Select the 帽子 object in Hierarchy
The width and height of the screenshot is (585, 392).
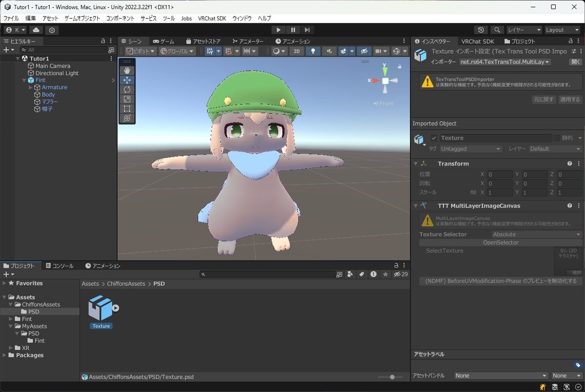coord(47,109)
